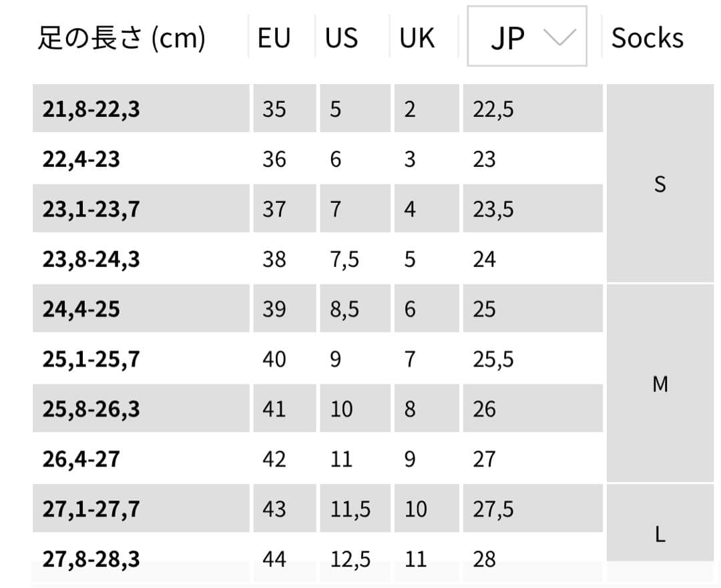Click the dropdown chevron beside JP
This screenshot has width=721, height=588.
(559, 37)
